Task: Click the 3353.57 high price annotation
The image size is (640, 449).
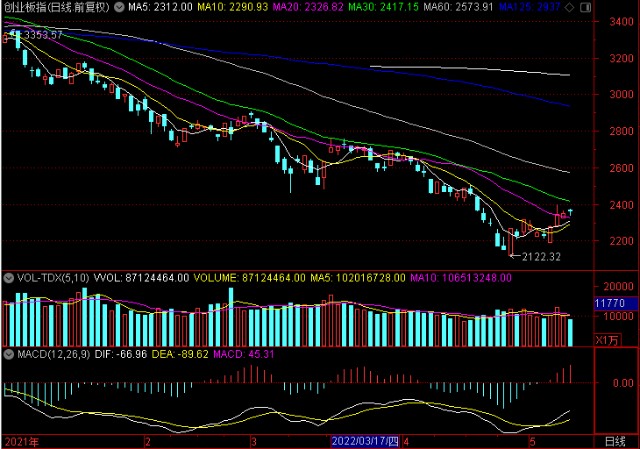Action: pyautogui.click(x=43, y=35)
